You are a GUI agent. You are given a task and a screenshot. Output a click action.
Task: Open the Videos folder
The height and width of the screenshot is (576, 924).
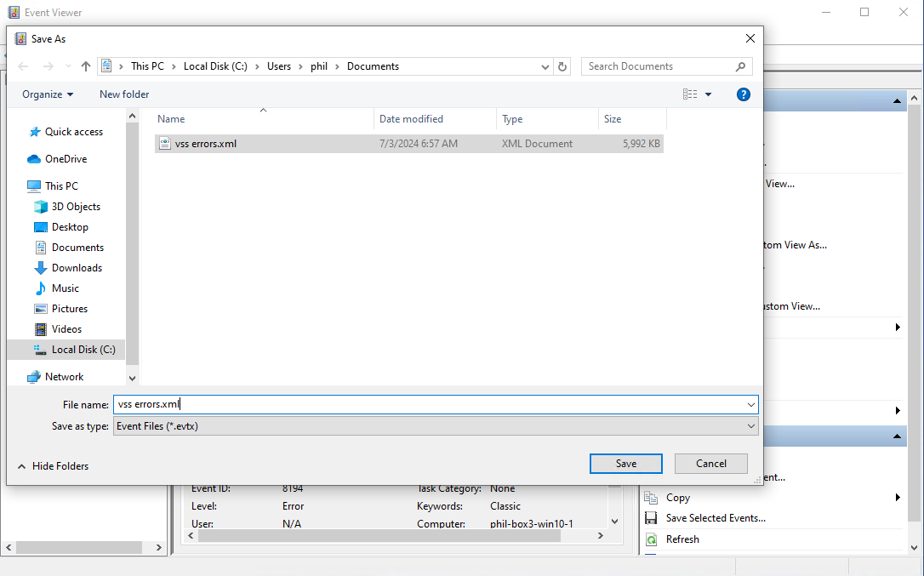[x=66, y=329]
